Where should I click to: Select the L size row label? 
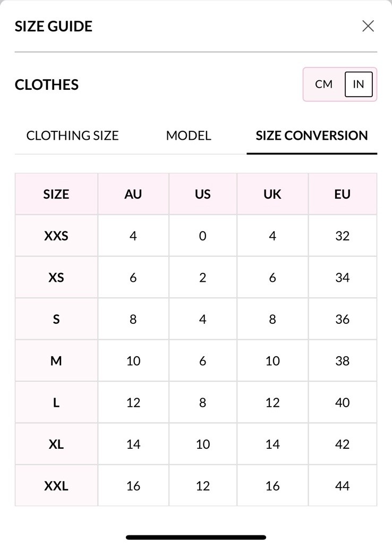coord(56,403)
